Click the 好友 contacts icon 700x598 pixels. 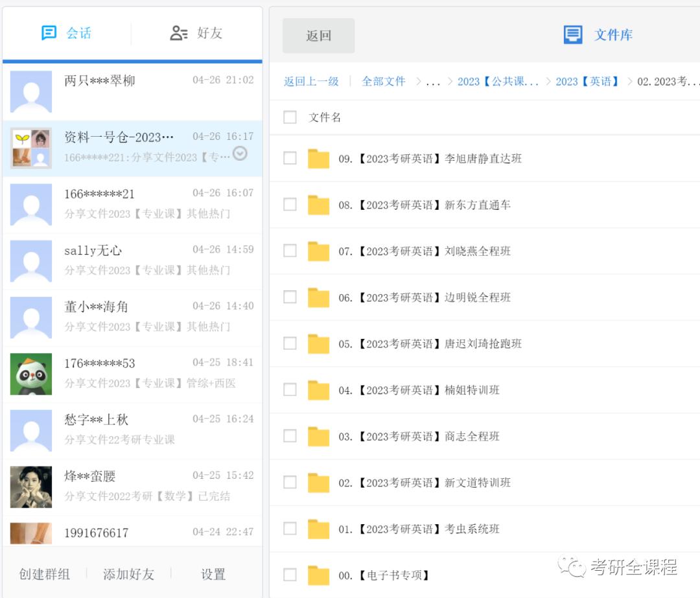click(x=179, y=33)
